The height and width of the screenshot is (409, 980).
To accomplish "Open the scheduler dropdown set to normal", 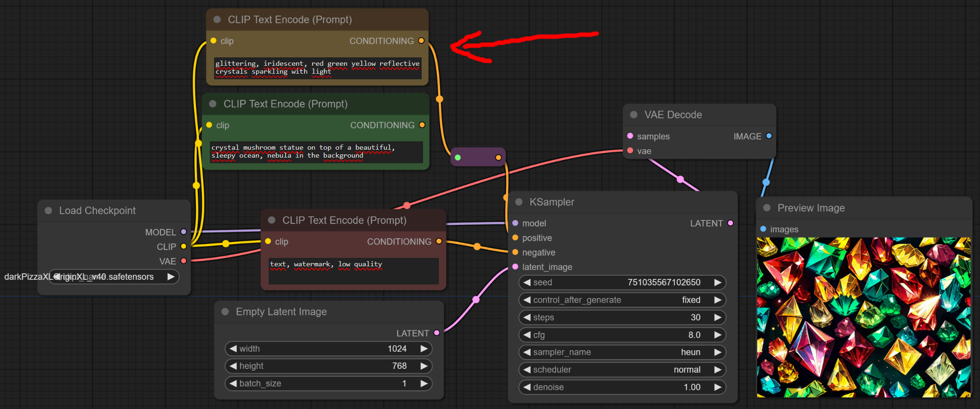I will 622,369.
